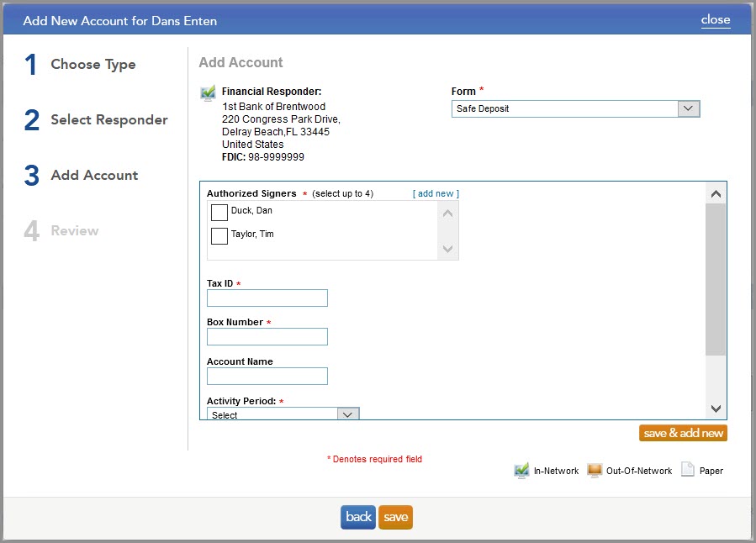Click the save & add new button
The width and height of the screenshot is (756, 543).
click(682, 432)
